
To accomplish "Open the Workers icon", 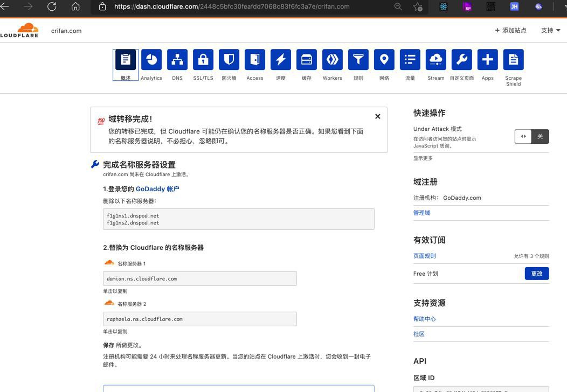I will [x=333, y=60].
